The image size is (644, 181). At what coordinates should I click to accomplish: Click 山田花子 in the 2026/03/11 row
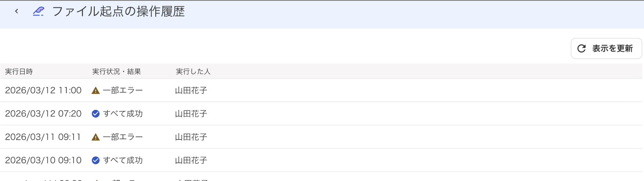click(191, 137)
